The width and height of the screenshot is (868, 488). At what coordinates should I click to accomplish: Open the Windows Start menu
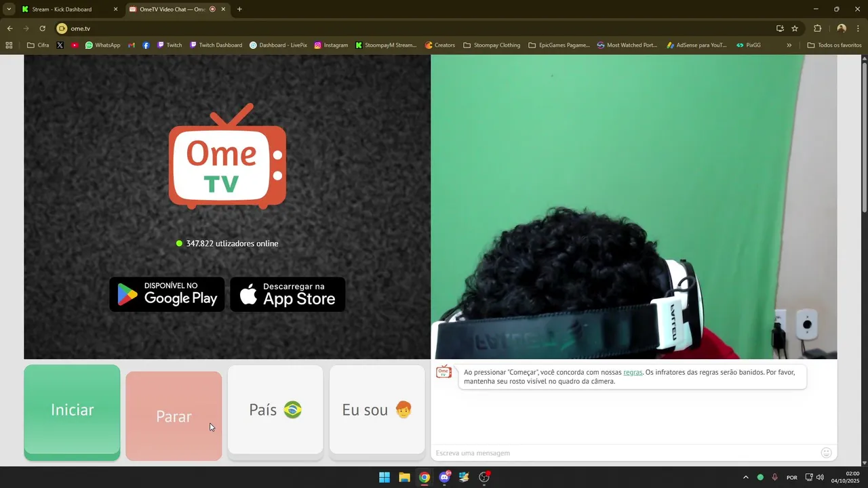coord(384,477)
